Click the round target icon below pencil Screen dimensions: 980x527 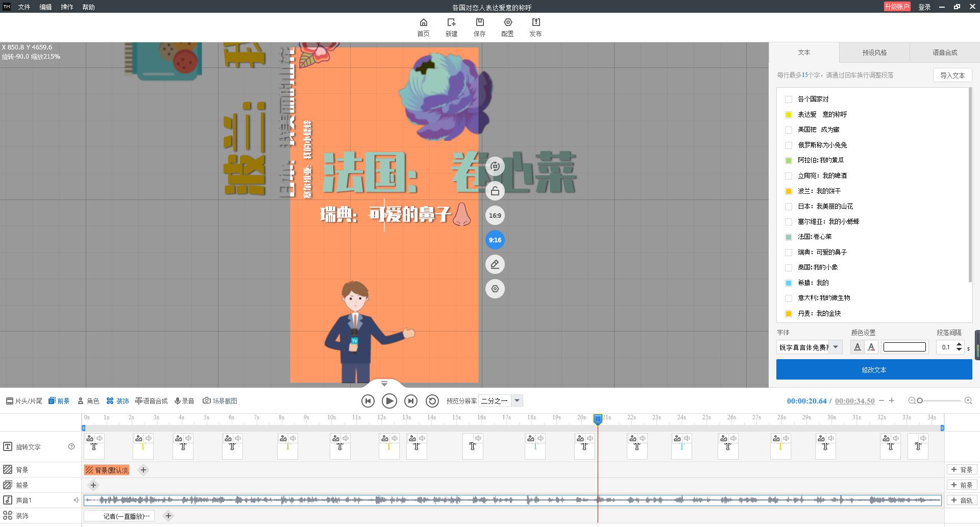tap(495, 289)
